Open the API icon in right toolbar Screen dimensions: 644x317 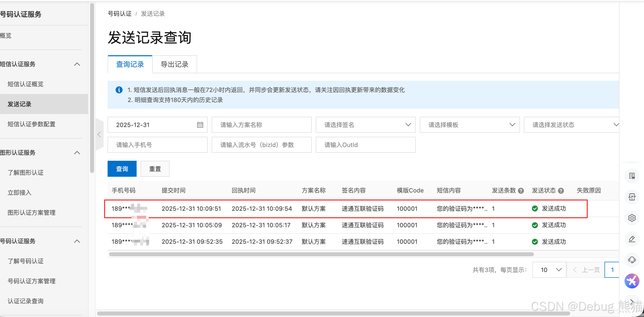[632, 197]
